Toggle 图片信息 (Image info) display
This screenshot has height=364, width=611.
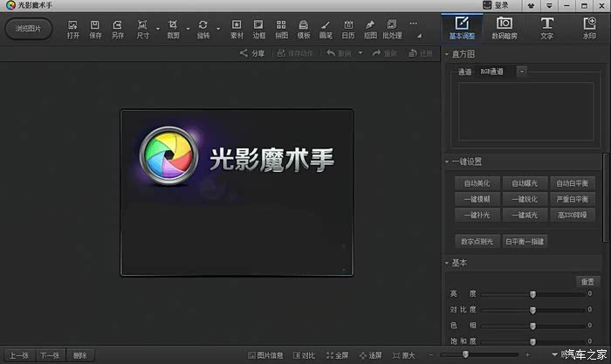coord(266,355)
